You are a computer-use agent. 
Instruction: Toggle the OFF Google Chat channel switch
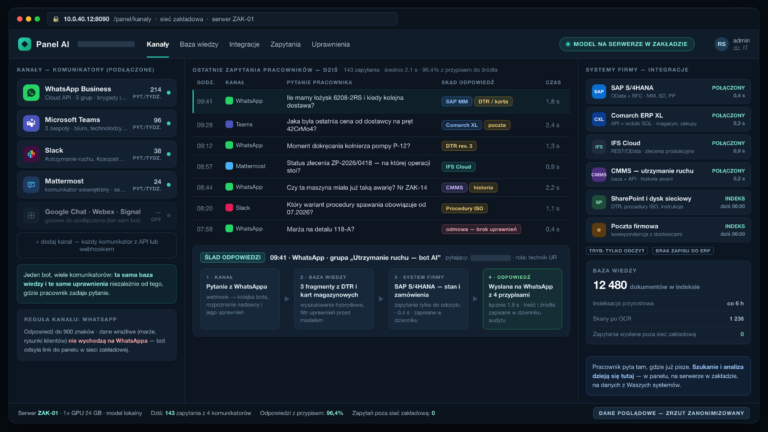pos(168,215)
